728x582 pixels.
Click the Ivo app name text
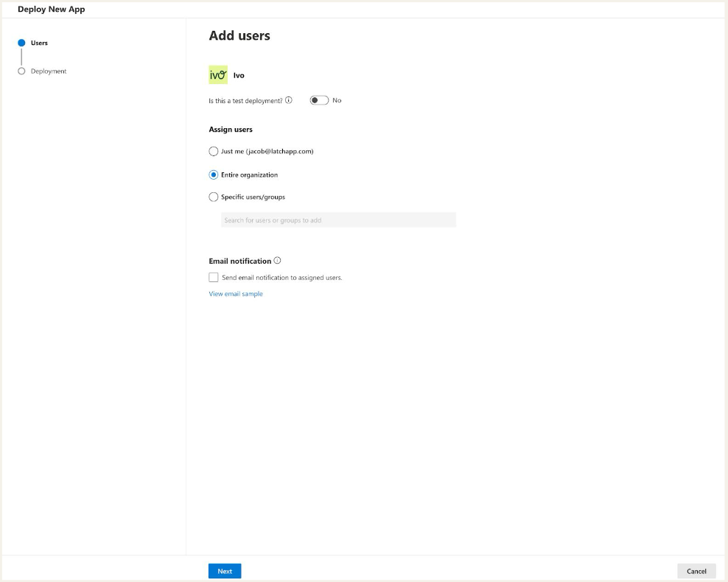click(x=239, y=76)
